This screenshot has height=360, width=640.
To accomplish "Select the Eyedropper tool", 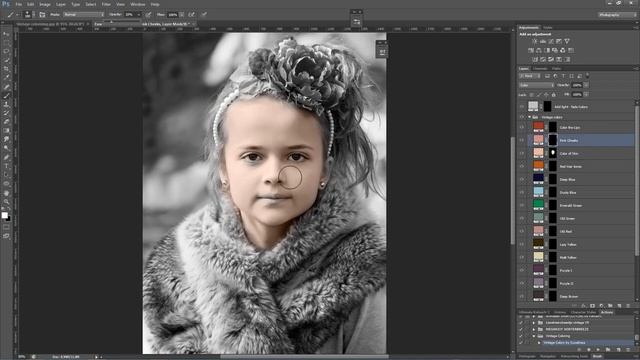I will pyautogui.click(x=6, y=78).
